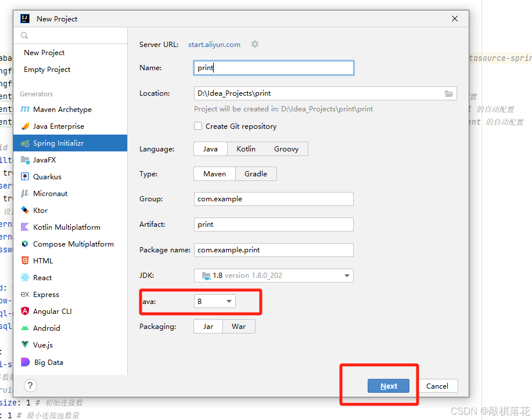Open the Angular CLI generator
Image resolution: width=532 pixels, height=420 pixels.
(52, 311)
